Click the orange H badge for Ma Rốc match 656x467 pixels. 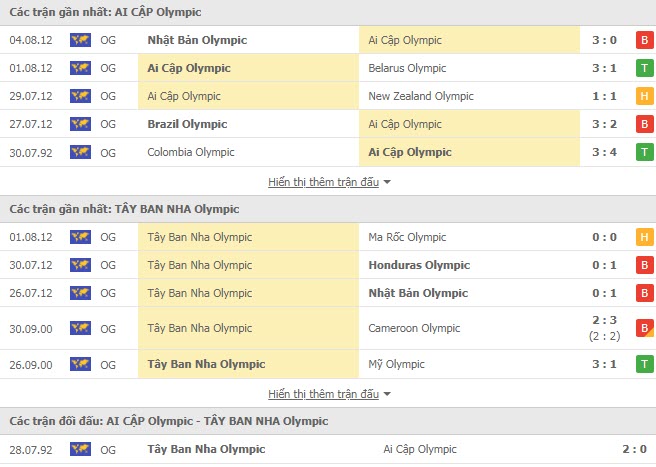(644, 237)
